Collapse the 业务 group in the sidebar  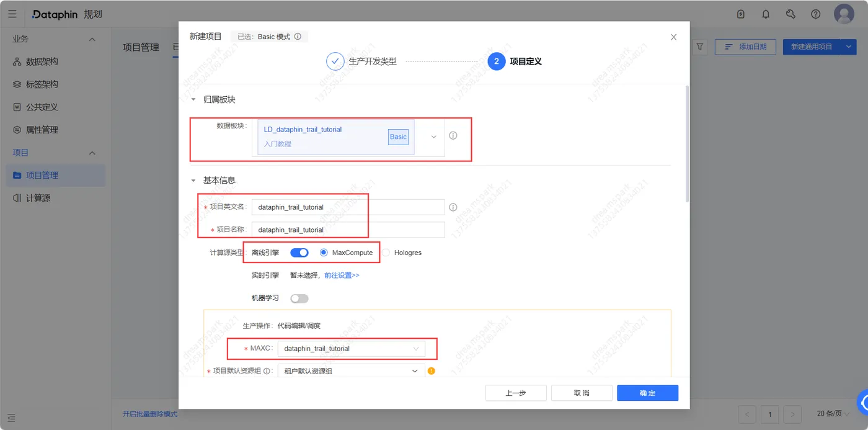(92, 39)
